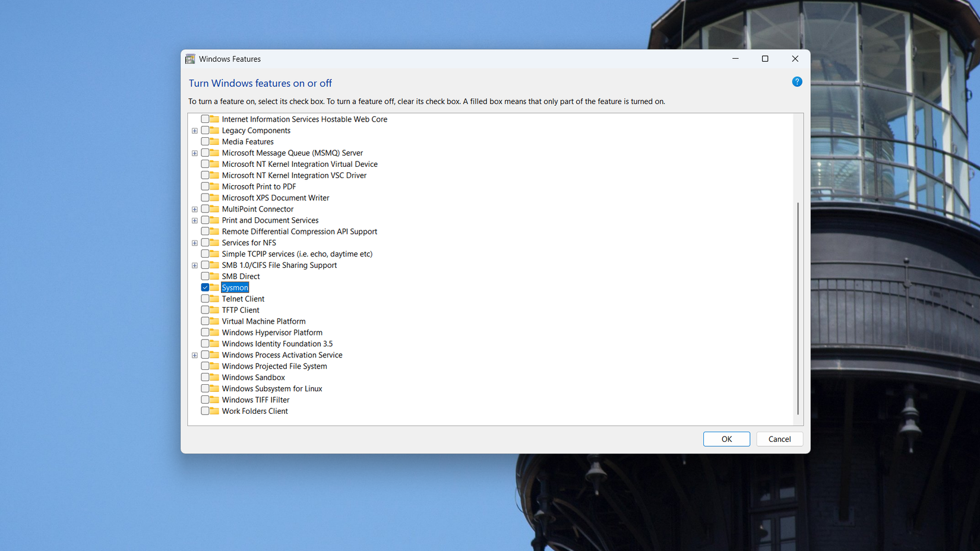Enable Windows Subsystem for Linux
Screen dimensions: 980x551
(204, 388)
